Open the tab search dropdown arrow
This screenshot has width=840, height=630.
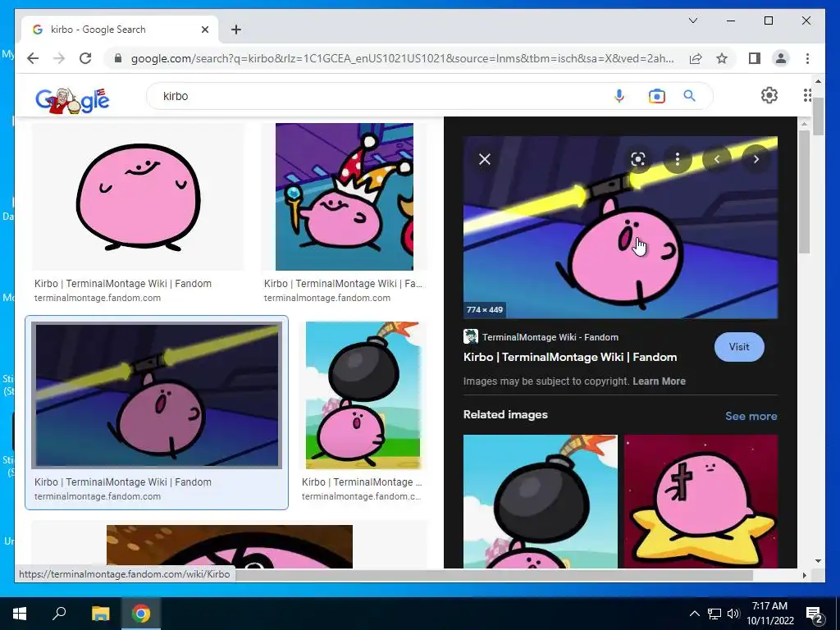692,21
